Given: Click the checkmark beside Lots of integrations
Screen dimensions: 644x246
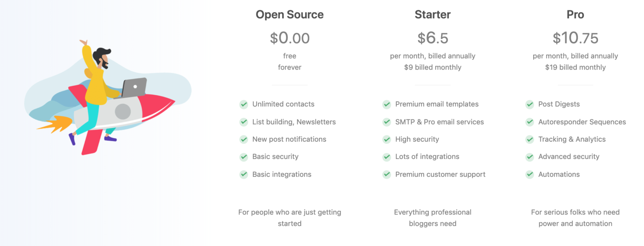Looking at the screenshot, I should (387, 157).
